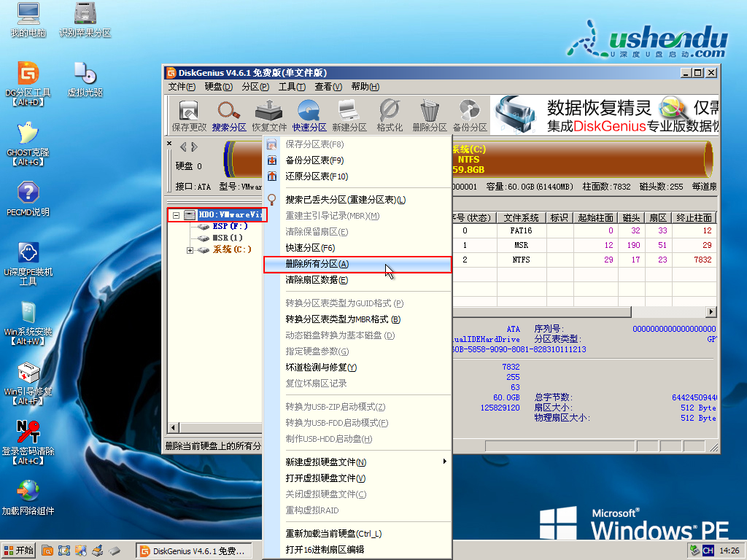
Task: Open the Win系统安装 desktop shortcut
Action: coord(28,324)
